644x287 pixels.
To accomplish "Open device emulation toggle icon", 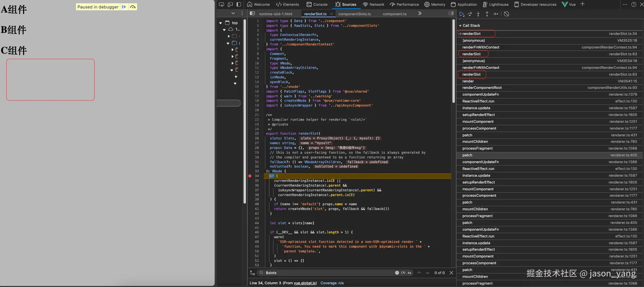I will [230, 4].
